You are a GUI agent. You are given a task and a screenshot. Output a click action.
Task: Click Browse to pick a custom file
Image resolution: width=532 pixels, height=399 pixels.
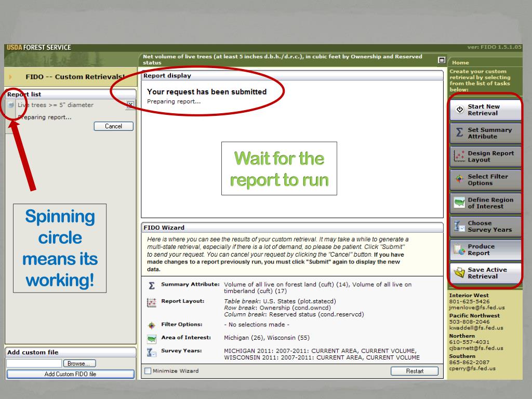79,363
